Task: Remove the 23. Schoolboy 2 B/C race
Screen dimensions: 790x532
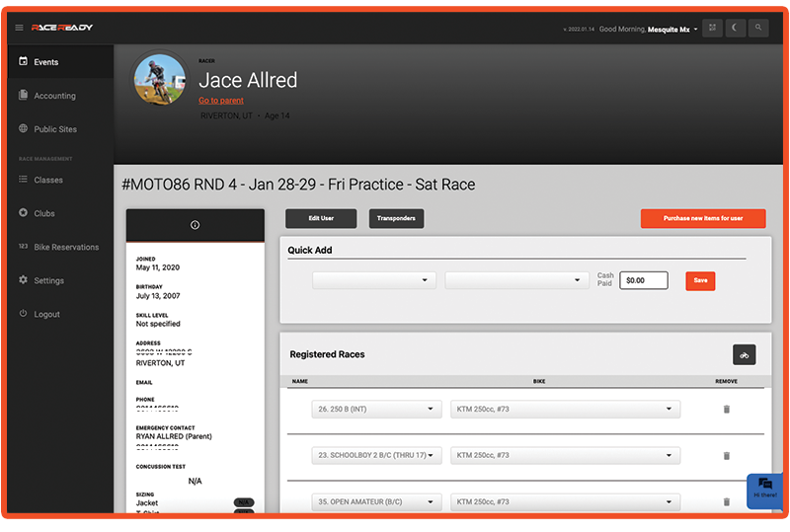Action: coord(727,456)
